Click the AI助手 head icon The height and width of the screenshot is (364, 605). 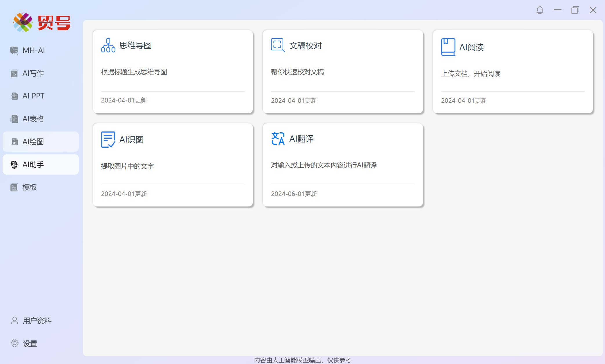(14, 164)
